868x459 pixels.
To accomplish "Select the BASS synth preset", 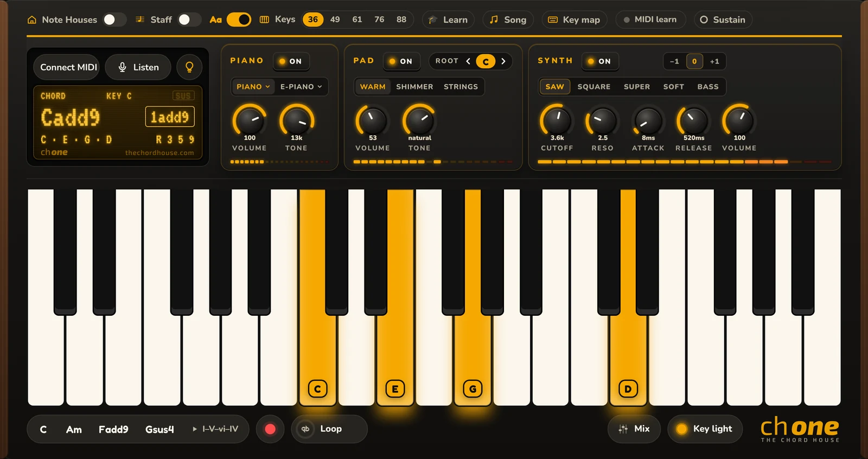I will coord(707,87).
